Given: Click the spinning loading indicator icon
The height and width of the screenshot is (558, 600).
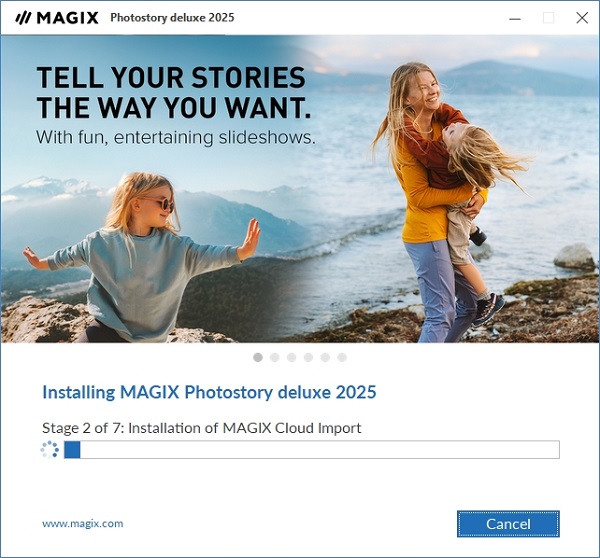Looking at the screenshot, I should [x=50, y=449].
